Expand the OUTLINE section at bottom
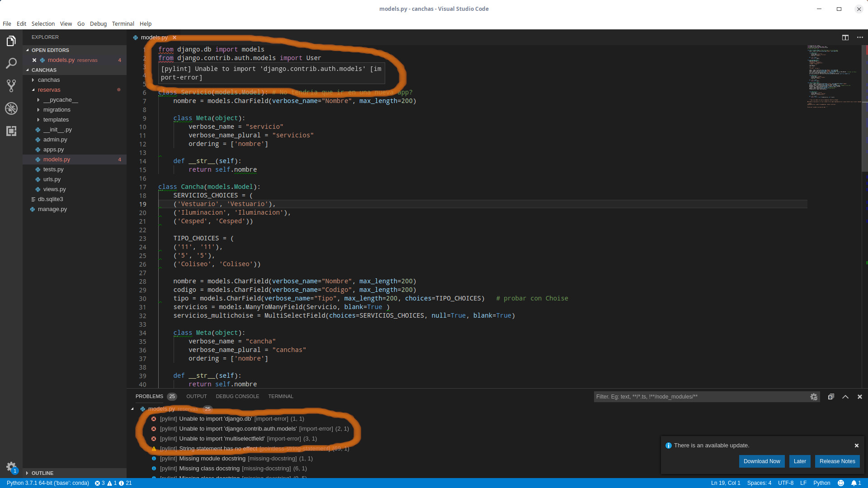Screen dimensions: 868x488 click(28, 473)
